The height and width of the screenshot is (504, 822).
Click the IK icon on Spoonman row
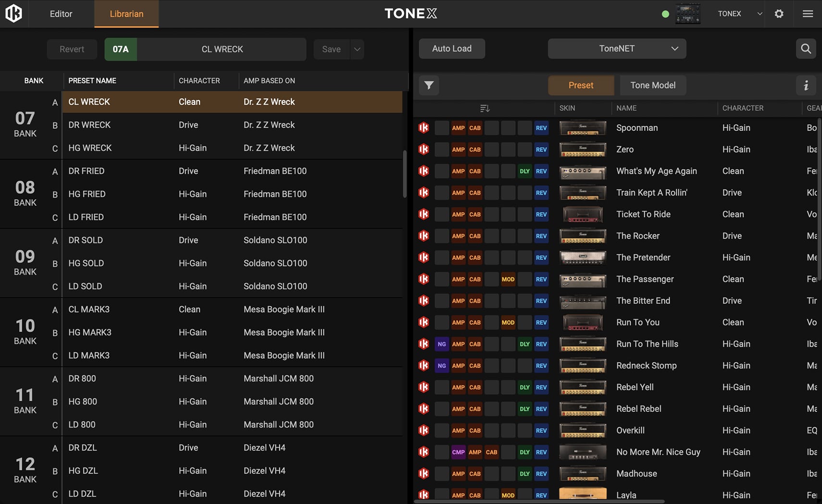point(423,128)
